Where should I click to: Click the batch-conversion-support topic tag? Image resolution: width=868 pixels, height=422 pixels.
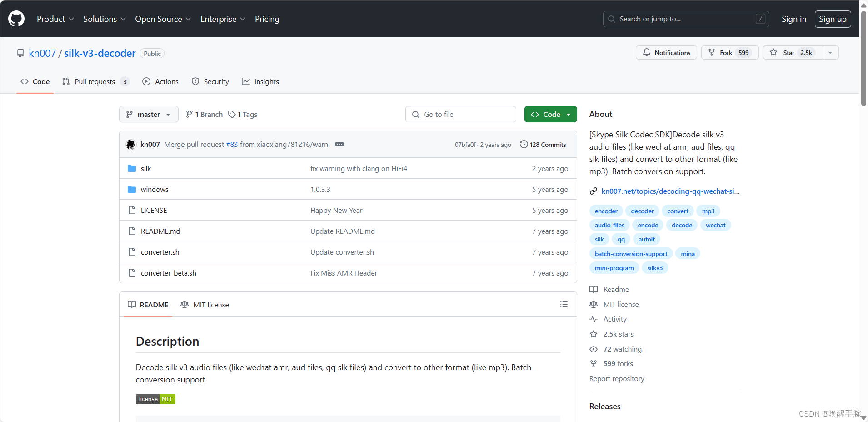(x=631, y=254)
